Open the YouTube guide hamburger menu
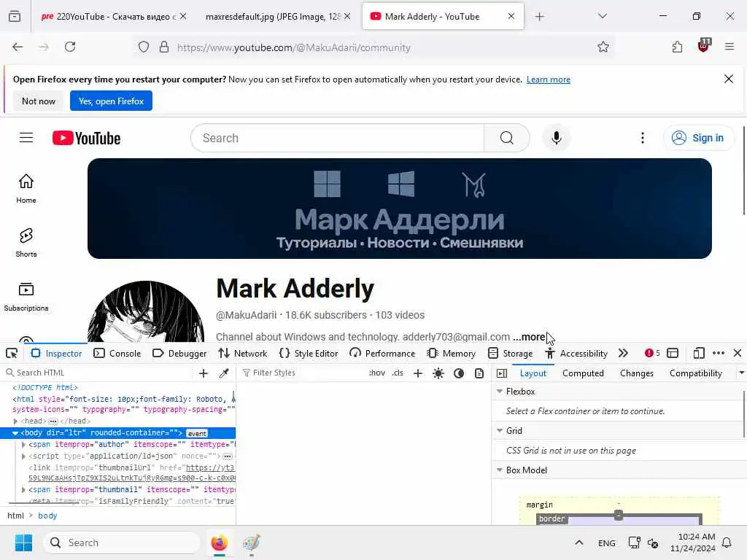This screenshot has width=747, height=560. [26, 138]
